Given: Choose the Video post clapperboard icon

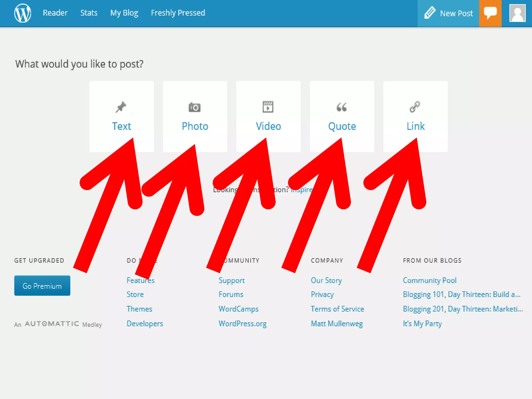Looking at the screenshot, I should click(x=268, y=107).
